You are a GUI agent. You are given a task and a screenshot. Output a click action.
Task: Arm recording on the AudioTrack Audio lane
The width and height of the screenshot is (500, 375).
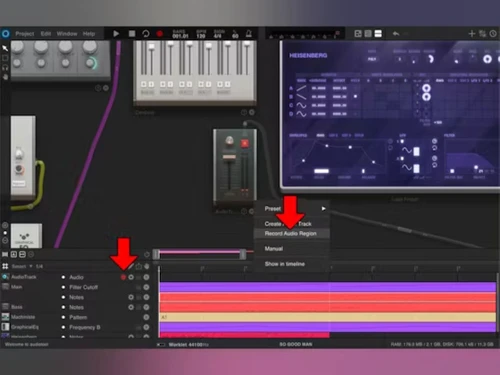pyautogui.click(x=123, y=277)
